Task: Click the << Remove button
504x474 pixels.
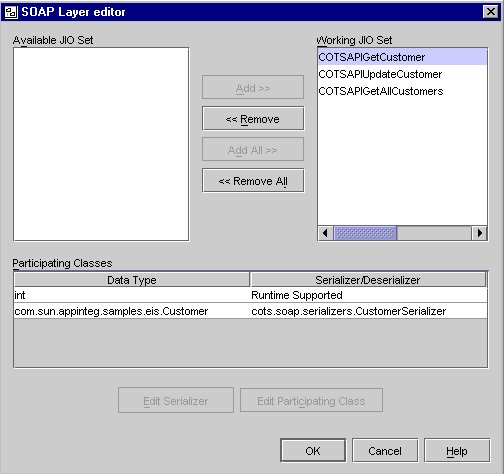Action: 253,119
